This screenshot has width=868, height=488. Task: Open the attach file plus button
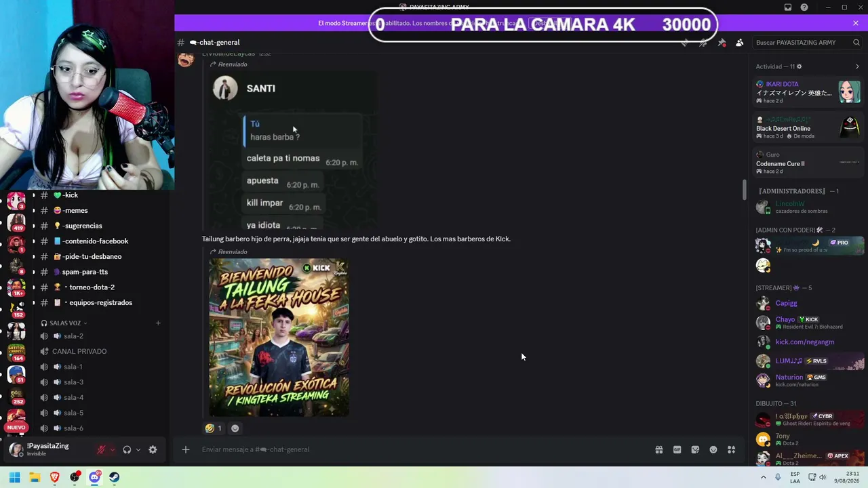tap(186, 449)
